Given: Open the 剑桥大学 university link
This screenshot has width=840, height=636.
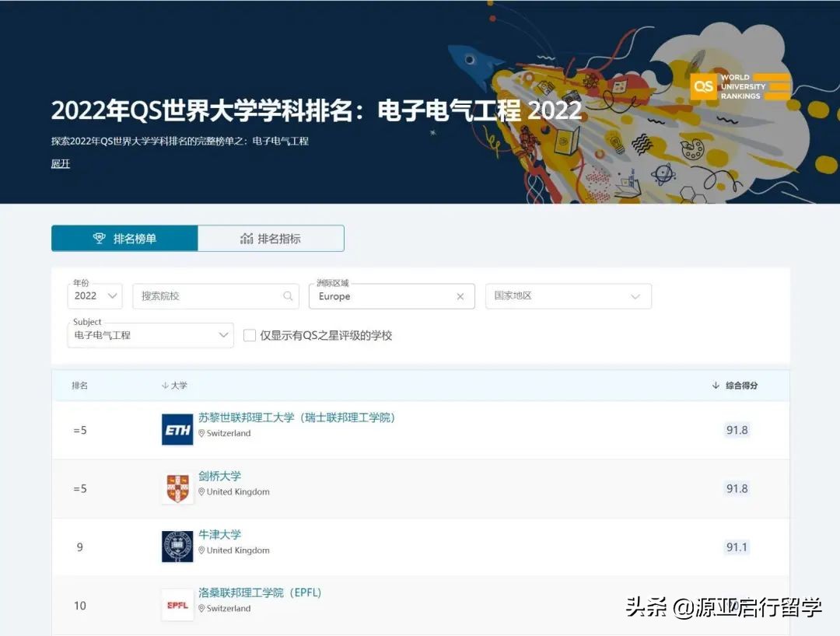Looking at the screenshot, I should point(220,475).
